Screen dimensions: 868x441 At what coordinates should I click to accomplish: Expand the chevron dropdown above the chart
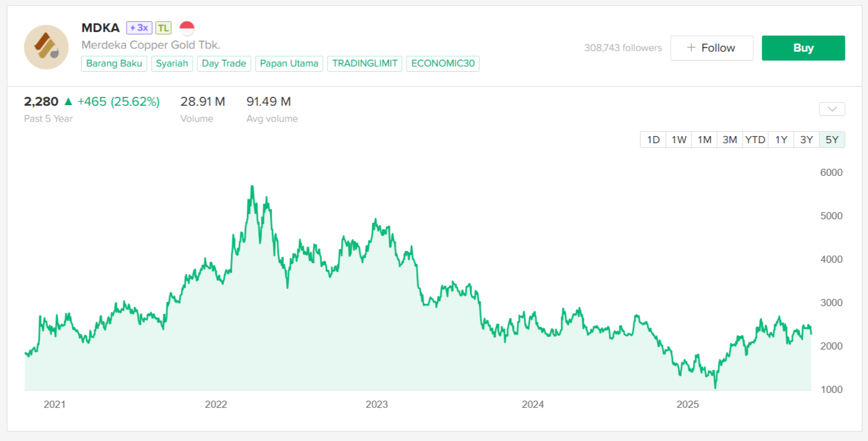click(x=832, y=109)
